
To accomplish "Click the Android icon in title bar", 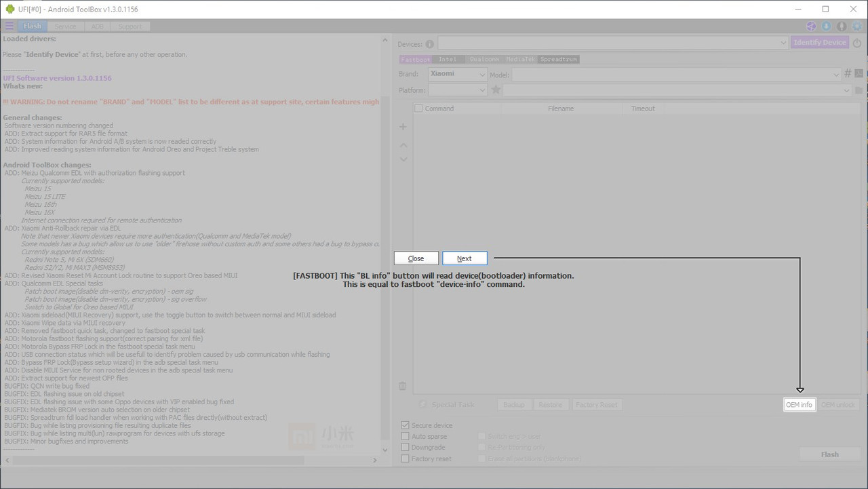I will tap(10, 9).
